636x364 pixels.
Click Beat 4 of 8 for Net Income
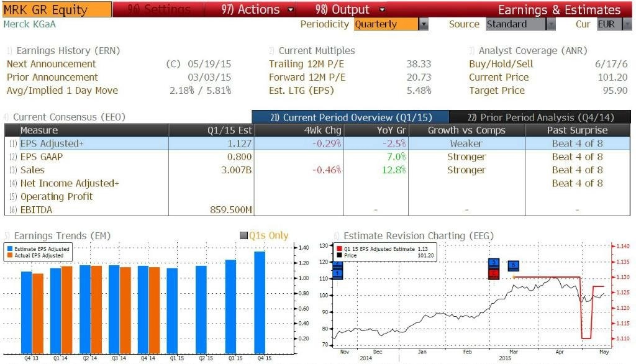click(577, 183)
